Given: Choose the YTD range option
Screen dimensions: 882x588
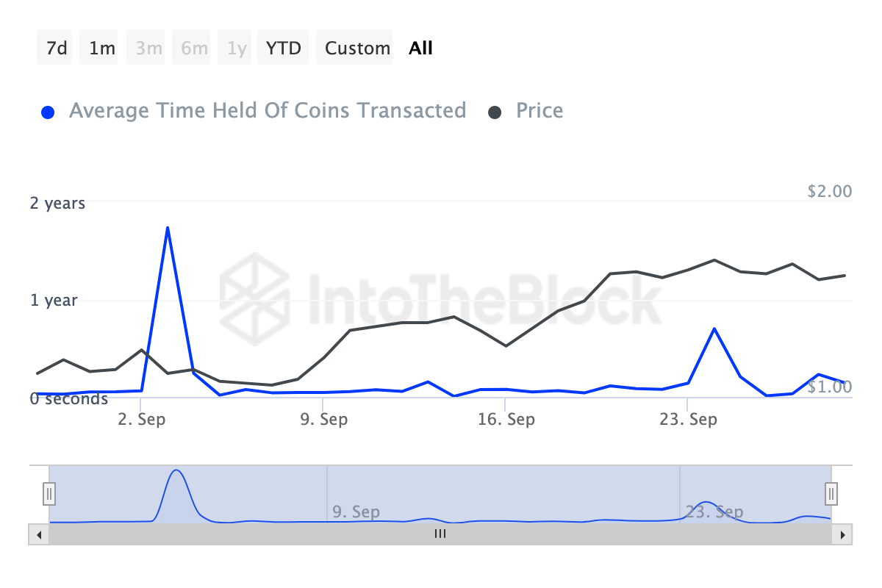Looking at the screenshot, I should (283, 48).
